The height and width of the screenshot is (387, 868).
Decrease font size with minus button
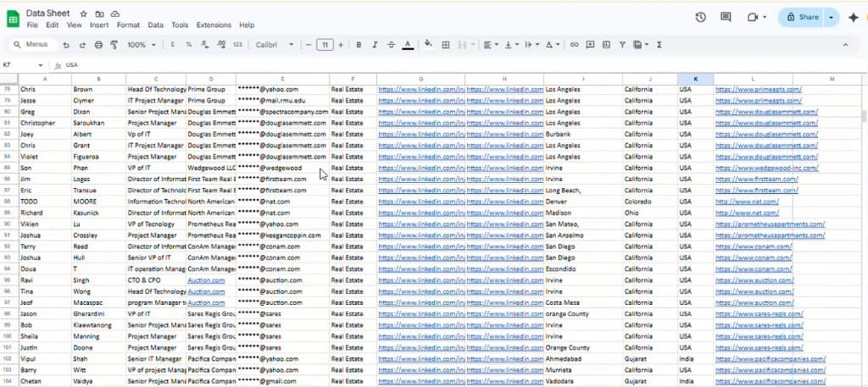point(309,45)
